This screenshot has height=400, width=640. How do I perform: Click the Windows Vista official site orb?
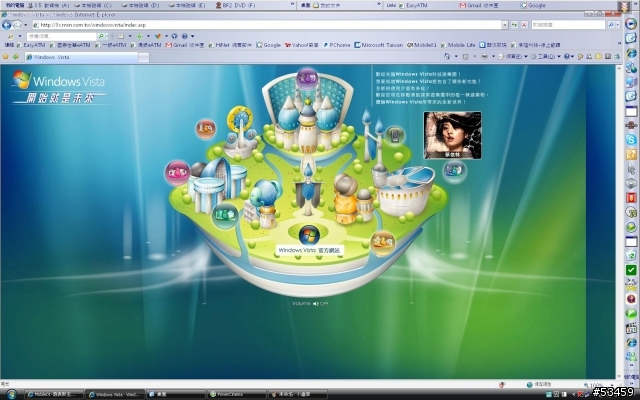point(309,235)
